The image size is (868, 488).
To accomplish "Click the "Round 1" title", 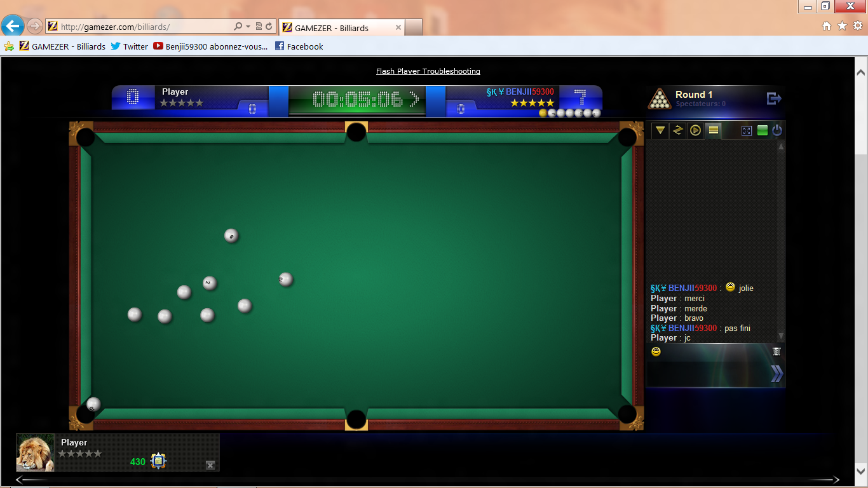I will click(x=694, y=94).
